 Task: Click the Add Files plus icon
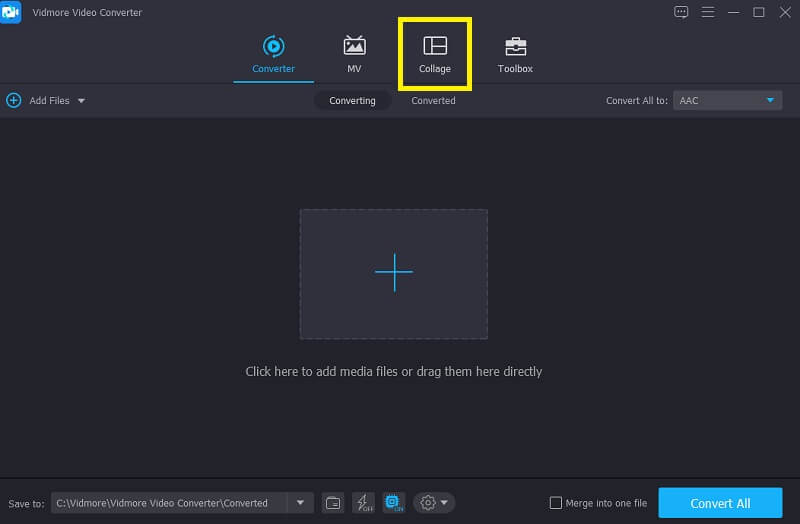click(x=14, y=100)
